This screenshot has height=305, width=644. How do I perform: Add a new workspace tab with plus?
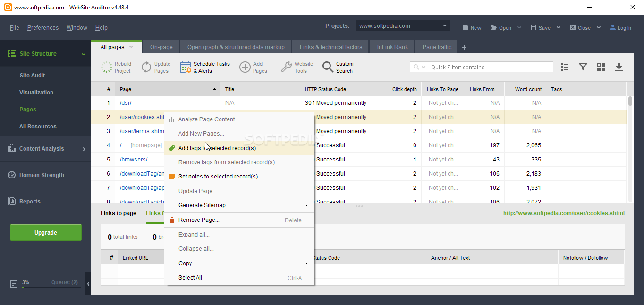pos(464,47)
